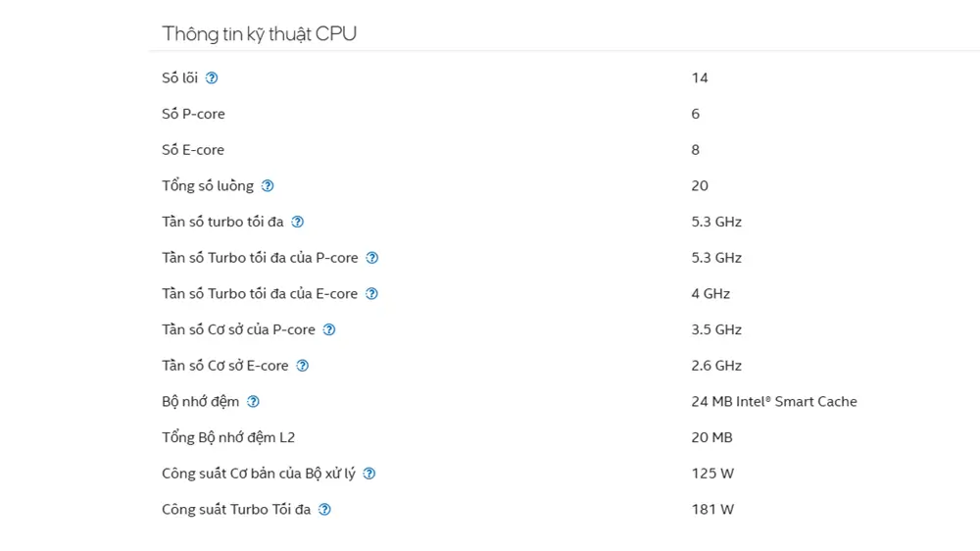The height and width of the screenshot is (551, 980).
Task: Click the 4 GHz E-core turbo value
Action: [x=710, y=294]
